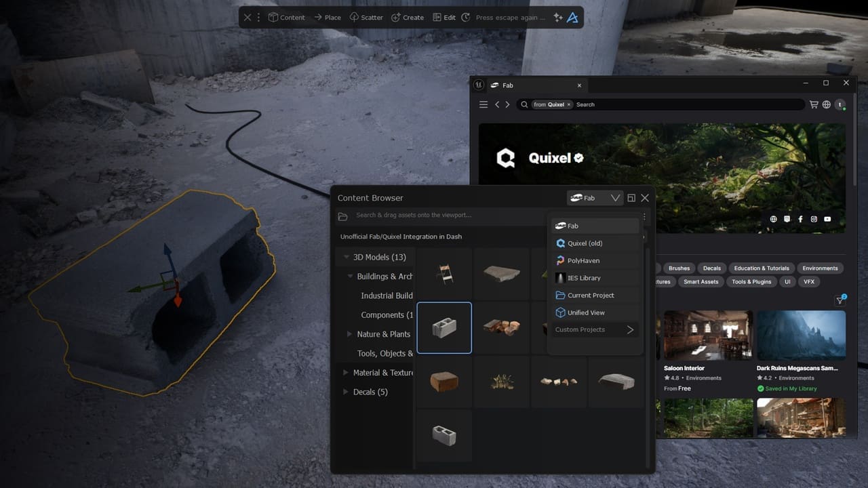Open the Scatter tool in Dash toolbar

tap(366, 18)
